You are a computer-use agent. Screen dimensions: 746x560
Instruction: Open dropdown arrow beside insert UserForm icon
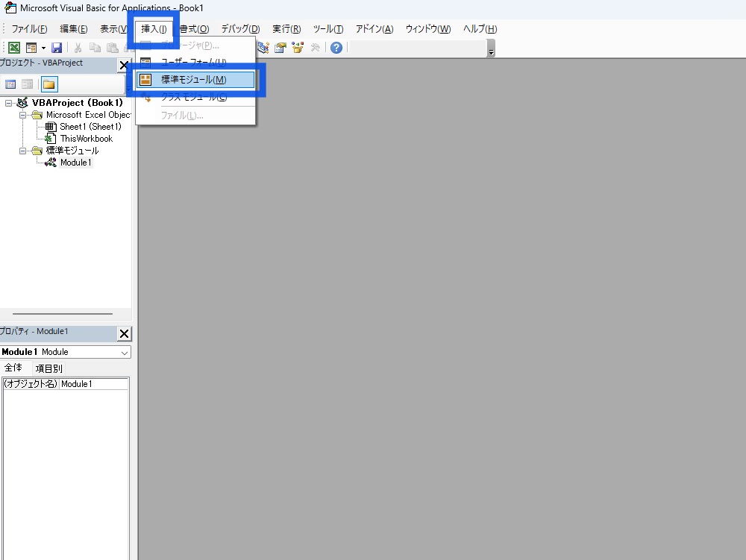[x=43, y=48]
